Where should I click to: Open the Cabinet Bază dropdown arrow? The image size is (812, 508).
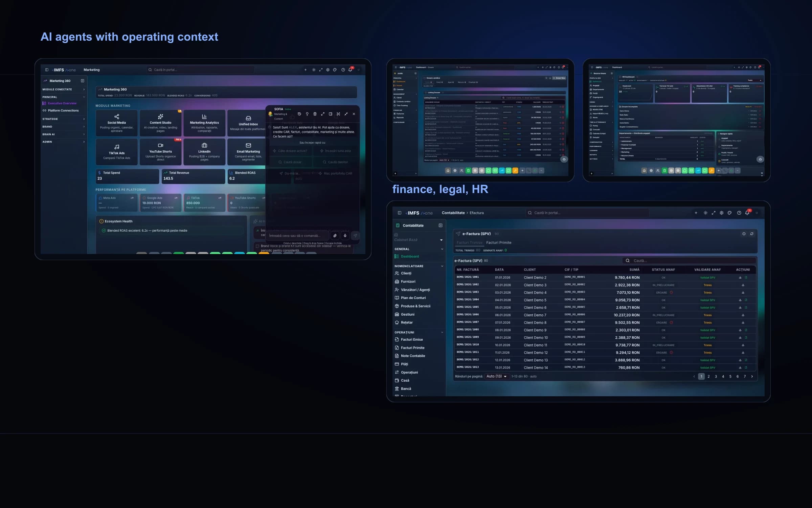[x=441, y=240]
